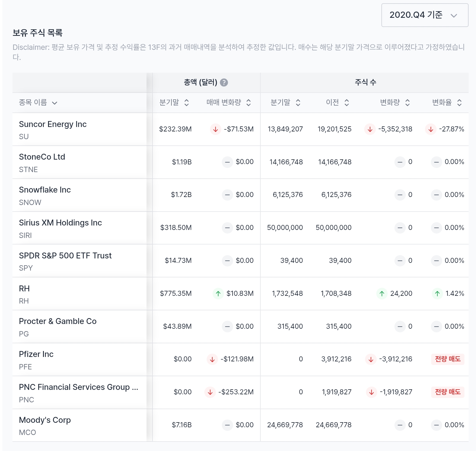Screen dimensions: 476x451
Task: Open Snowflake Inc stock
Action: [45, 190]
